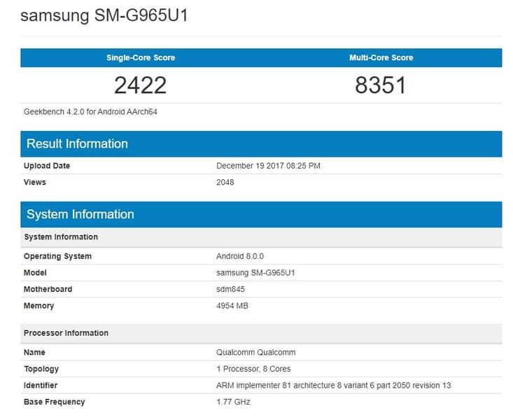Click the Result Information section header
The image size is (513, 420).
(261, 144)
